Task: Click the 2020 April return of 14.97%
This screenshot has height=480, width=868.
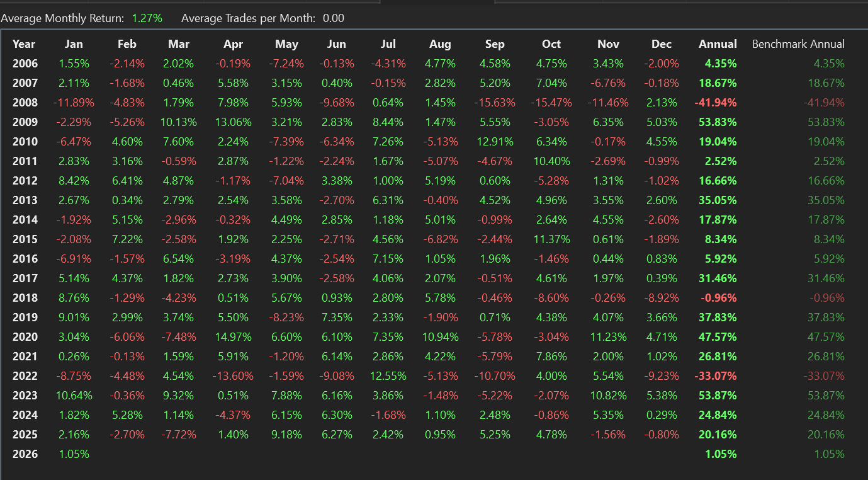Action: click(232, 337)
